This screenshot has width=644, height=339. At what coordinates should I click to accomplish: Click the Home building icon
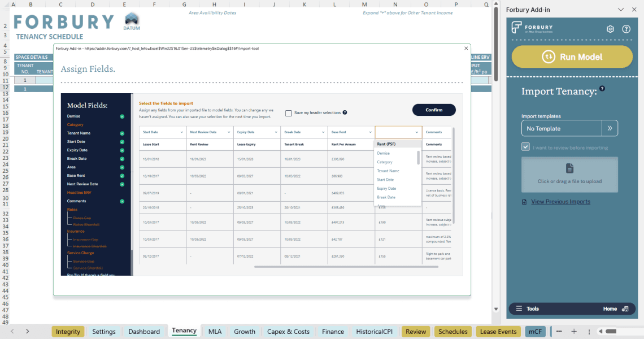click(x=625, y=309)
